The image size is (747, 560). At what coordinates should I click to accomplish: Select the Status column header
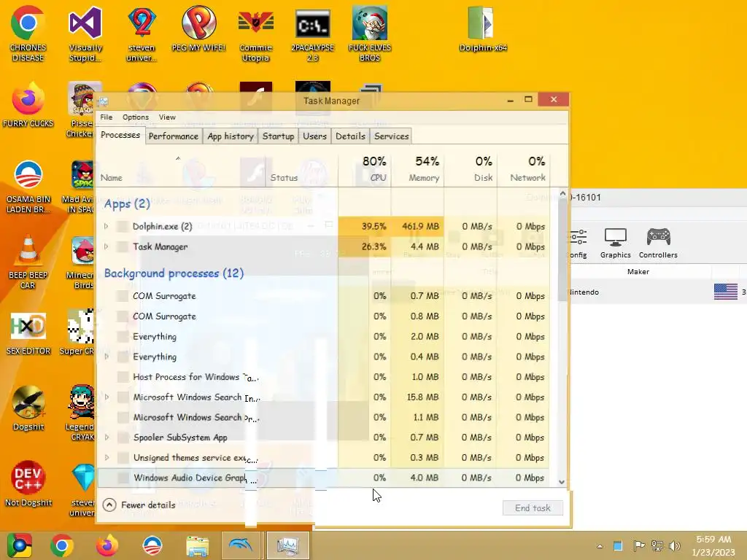click(x=301, y=169)
